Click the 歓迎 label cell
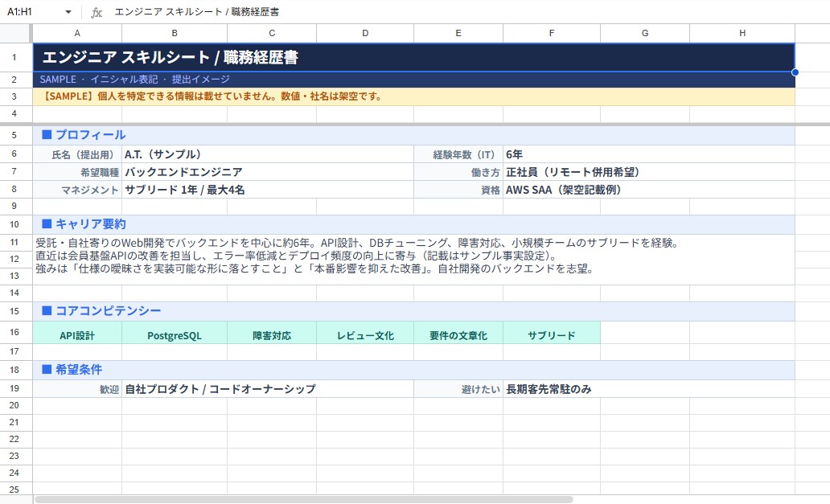This screenshot has height=504, width=830. 77,389
